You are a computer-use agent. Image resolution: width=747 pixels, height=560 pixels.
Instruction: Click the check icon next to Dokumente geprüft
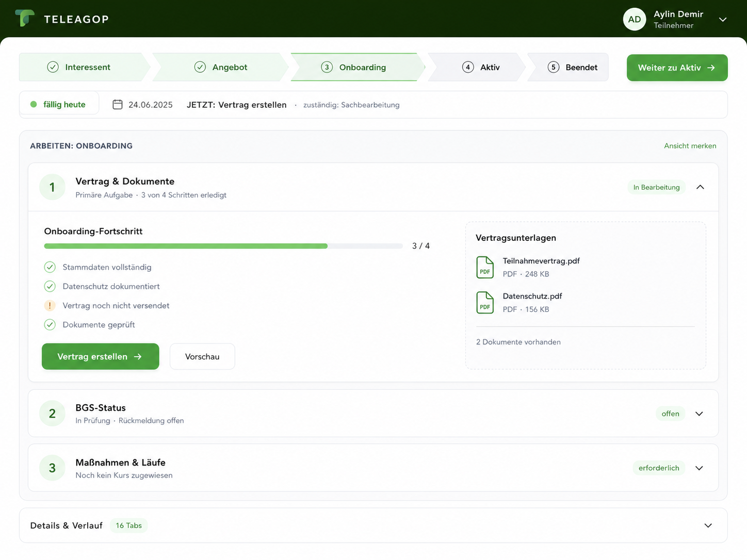tap(50, 324)
